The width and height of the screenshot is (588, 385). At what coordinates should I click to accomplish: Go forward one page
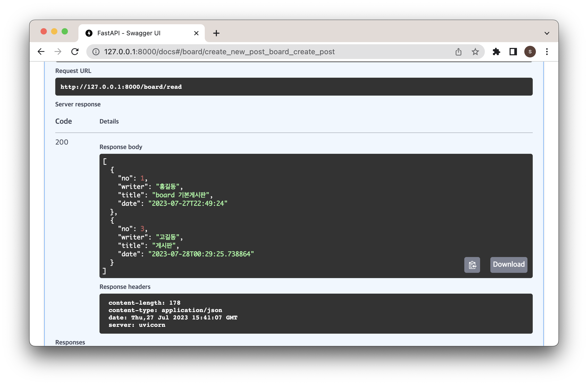point(58,52)
